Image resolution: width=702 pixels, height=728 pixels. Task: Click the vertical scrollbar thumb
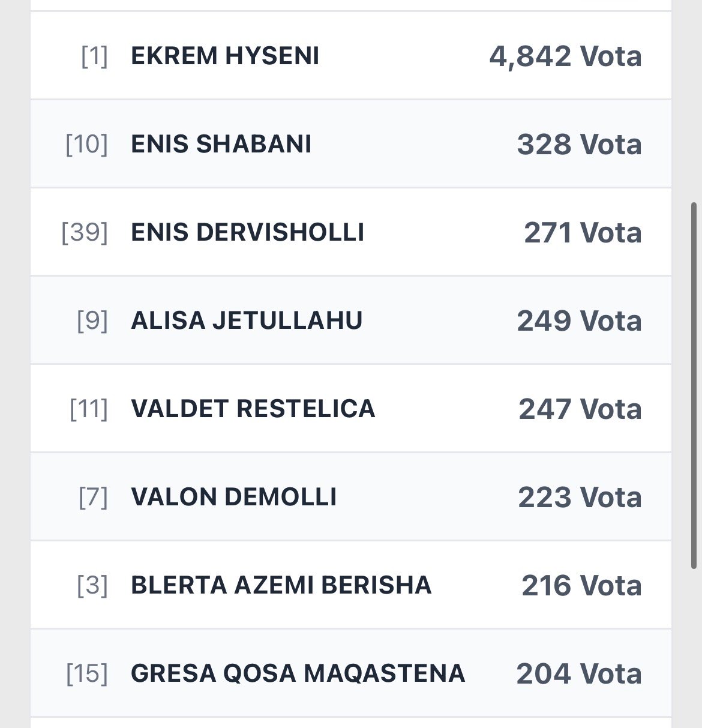coord(694,385)
